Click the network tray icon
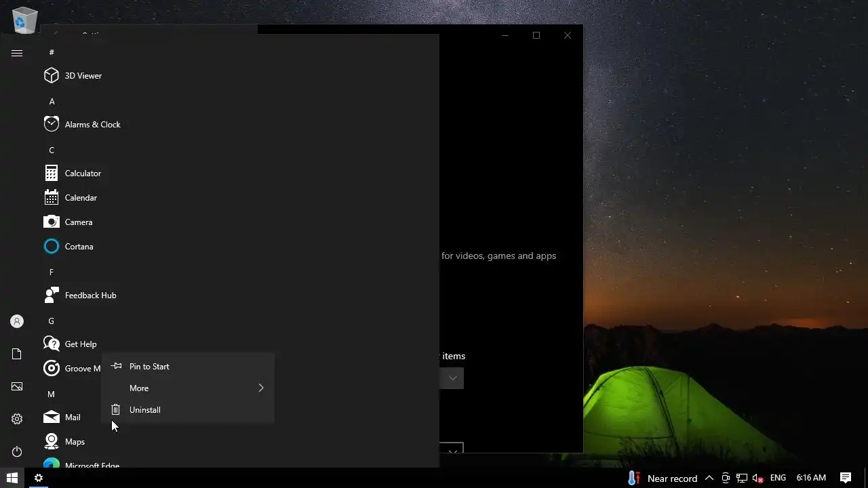The height and width of the screenshot is (488, 868). tap(742, 478)
